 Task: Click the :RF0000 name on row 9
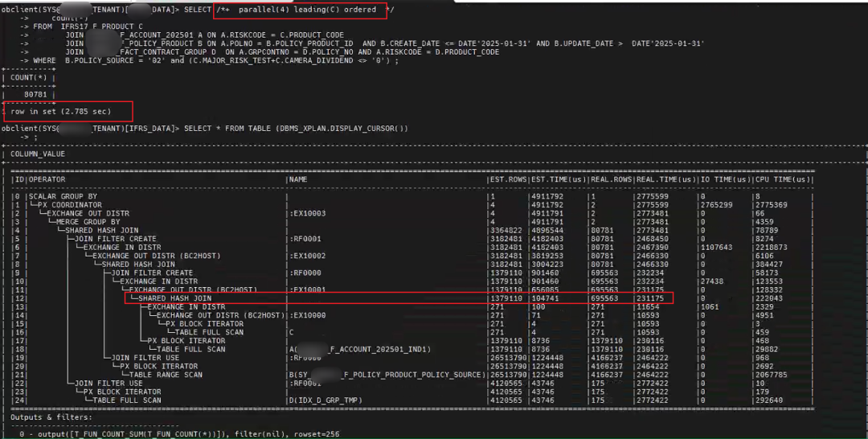(x=305, y=273)
